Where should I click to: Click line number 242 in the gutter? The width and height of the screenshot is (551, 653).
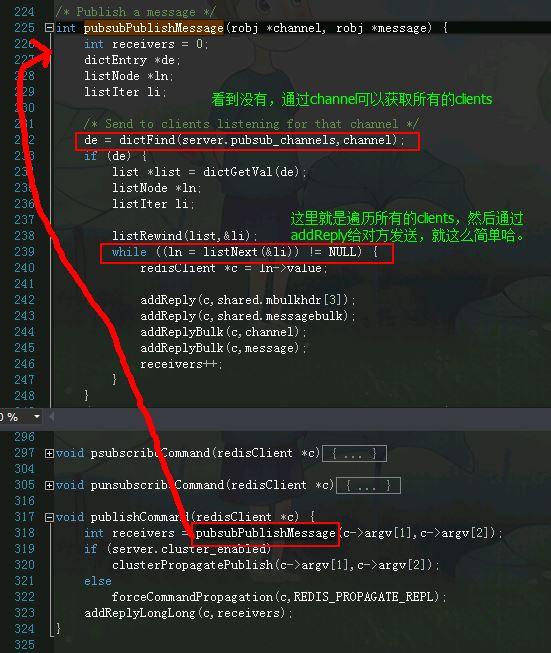pos(24,300)
